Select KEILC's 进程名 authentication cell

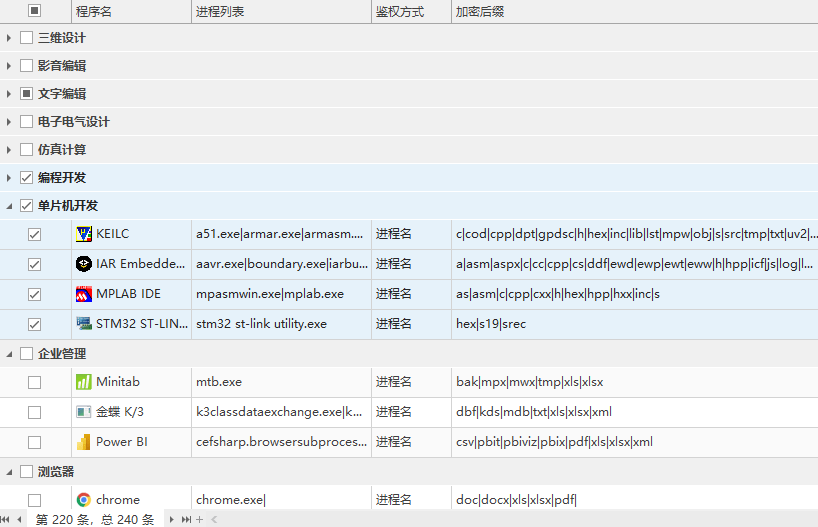point(412,234)
